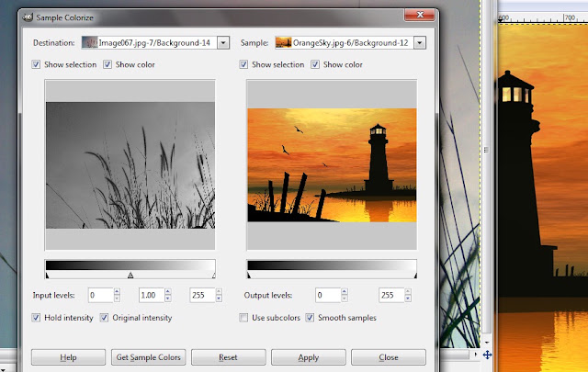The width and height of the screenshot is (588, 372).
Task: Open the Sample layer dropdown
Action: [x=420, y=43]
